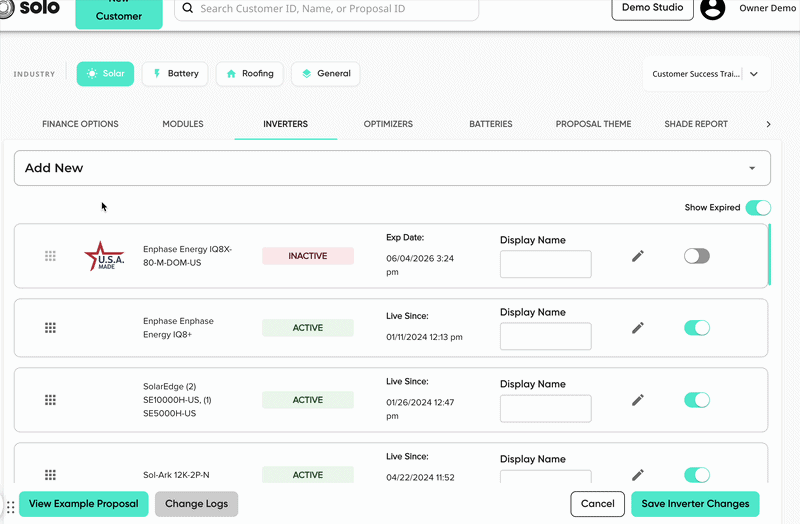Click View Example Proposal button
Screen dimensions: 800x524
coord(84,504)
